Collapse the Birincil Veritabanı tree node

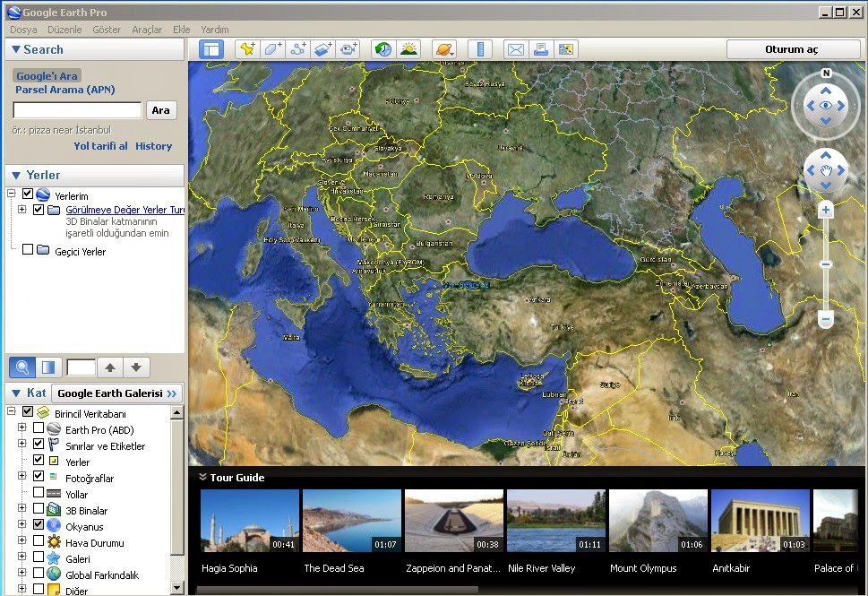tap(11, 411)
